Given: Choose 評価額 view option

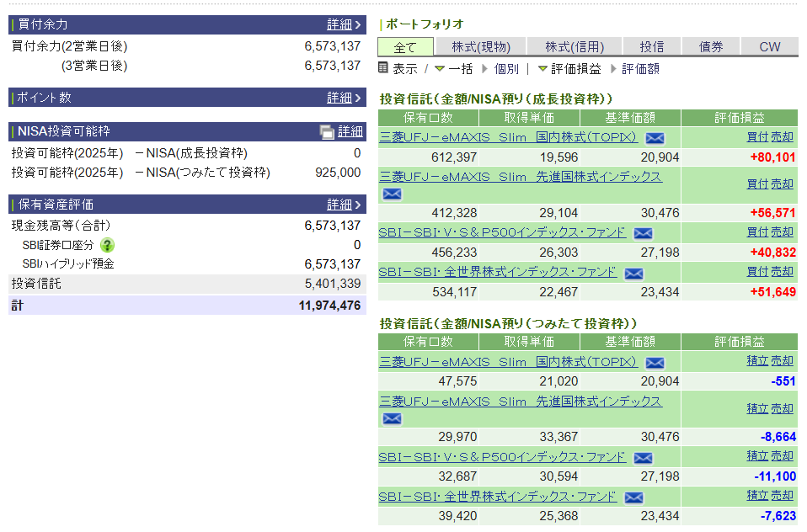Looking at the screenshot, I should pyautogui.click(x=639, y=69).
